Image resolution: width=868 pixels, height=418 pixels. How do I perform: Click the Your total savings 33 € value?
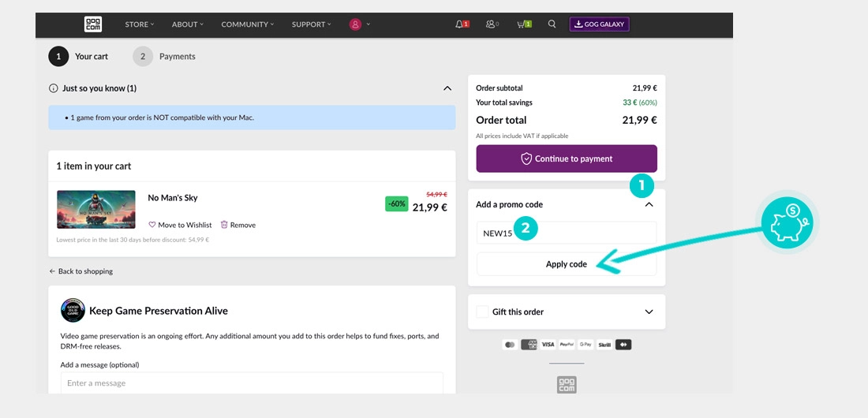coord(639,103)
